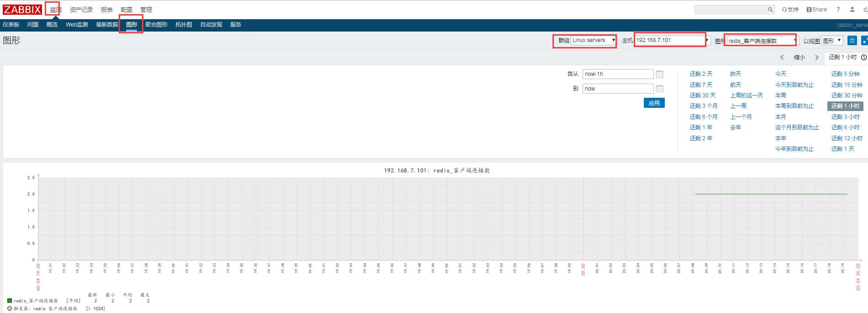
Task: Select the 还剩 3 个月 time range
Action: [704, 106]
